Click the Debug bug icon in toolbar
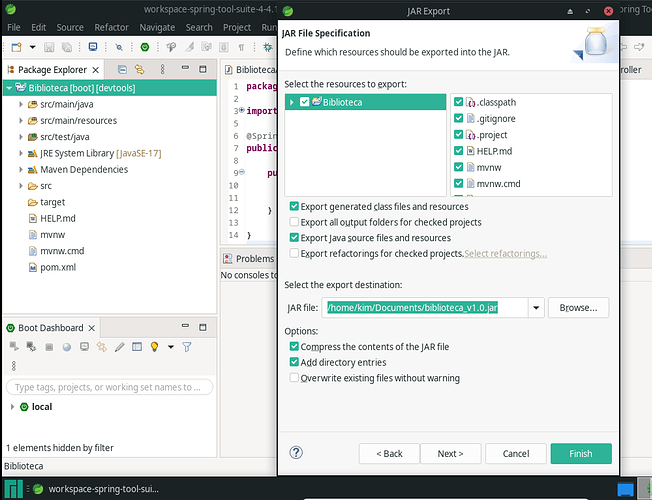 267,47
